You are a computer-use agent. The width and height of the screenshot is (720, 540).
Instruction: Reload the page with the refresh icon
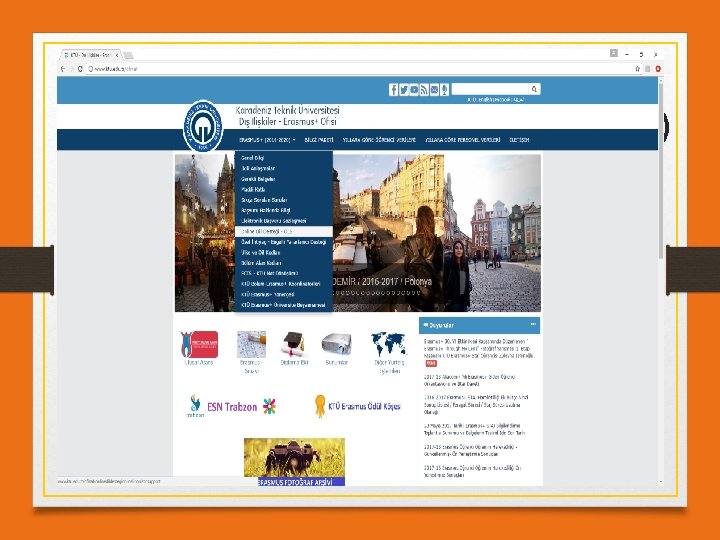click(x=80, y=69)
